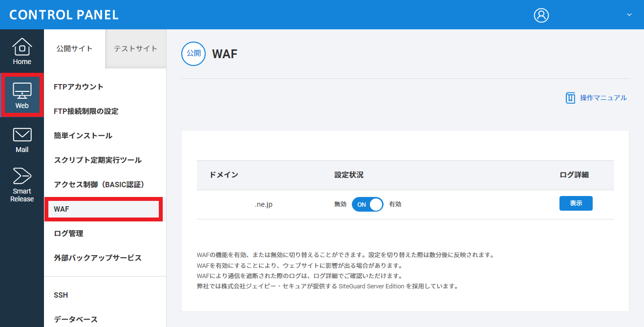This screenshot has width=644, height=327.
Task: Go to スクリプト定期実行ツール
Action: click(98, 160)
